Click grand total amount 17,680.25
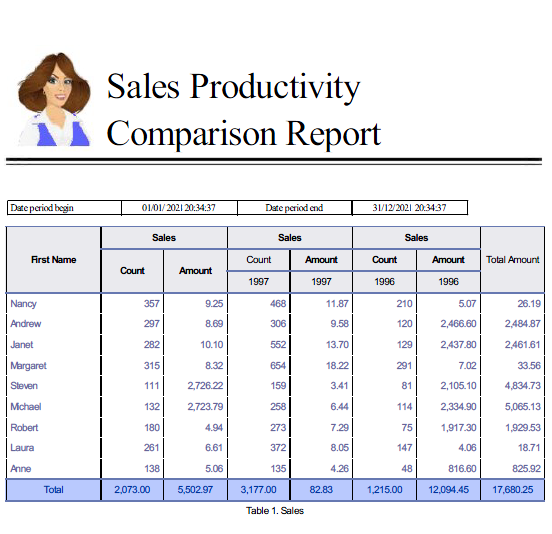Viewport: 552px width, 534px height. pos(513,490)
